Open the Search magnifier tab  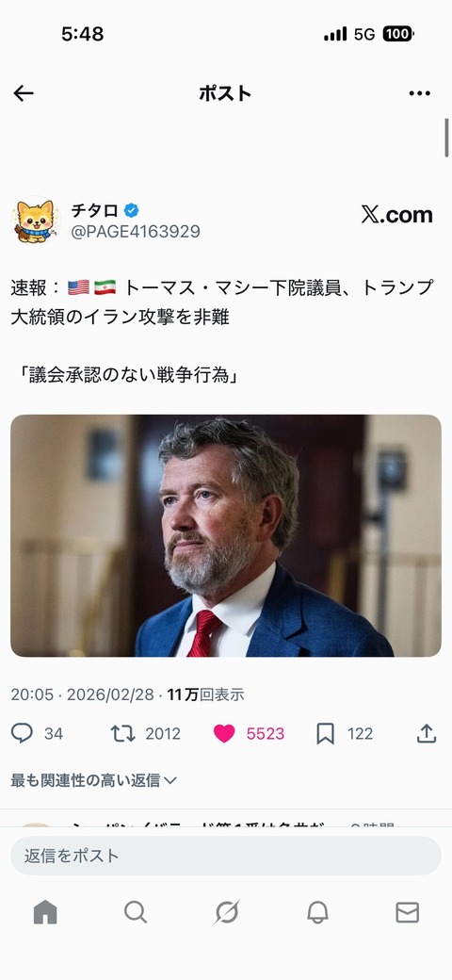point(136,912)
